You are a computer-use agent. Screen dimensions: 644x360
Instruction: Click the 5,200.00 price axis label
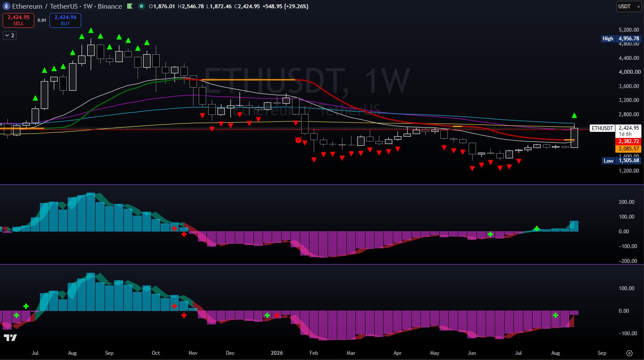629,30
